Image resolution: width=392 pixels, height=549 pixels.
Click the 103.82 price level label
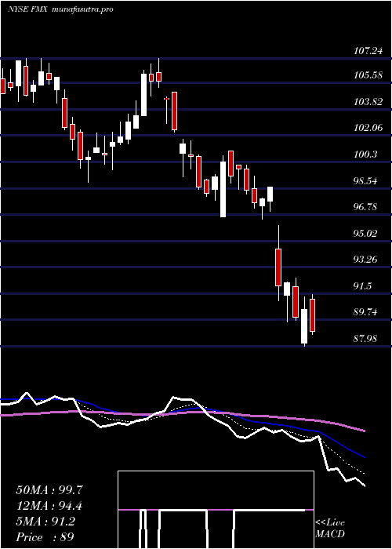point(368,102)
